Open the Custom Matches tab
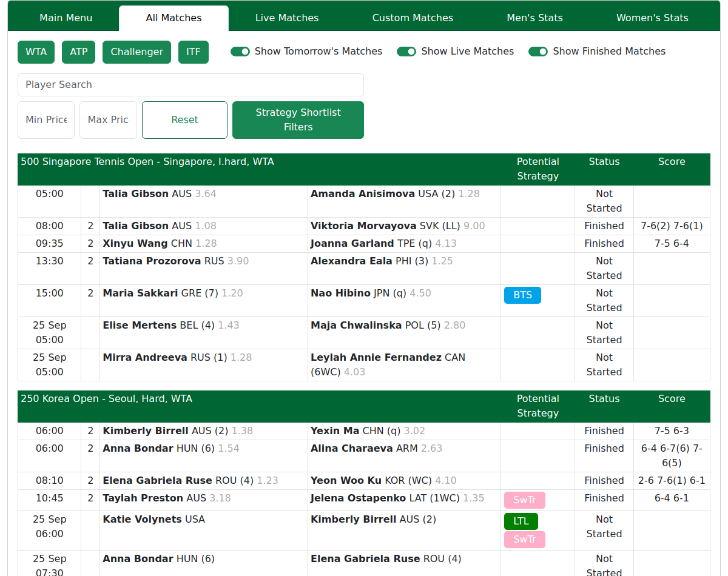 pos(413,18)
